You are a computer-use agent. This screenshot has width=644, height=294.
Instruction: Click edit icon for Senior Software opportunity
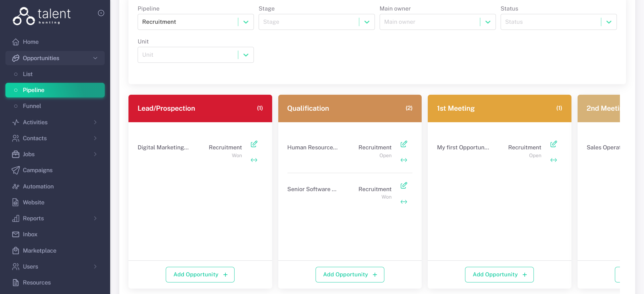click(x=404, y=185)
